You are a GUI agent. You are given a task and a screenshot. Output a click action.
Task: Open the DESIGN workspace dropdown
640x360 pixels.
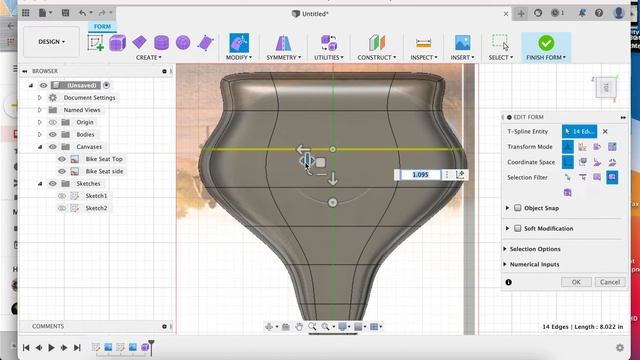coord(51,42)
